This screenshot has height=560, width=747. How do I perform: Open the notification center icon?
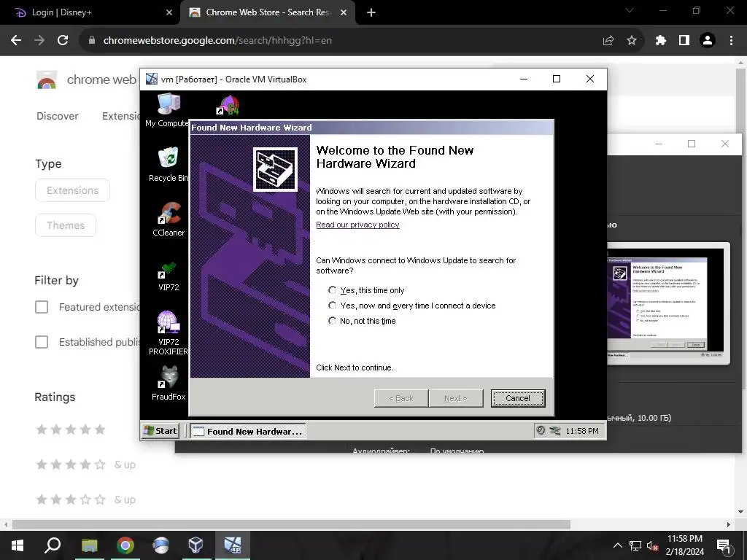click(724, 546)
